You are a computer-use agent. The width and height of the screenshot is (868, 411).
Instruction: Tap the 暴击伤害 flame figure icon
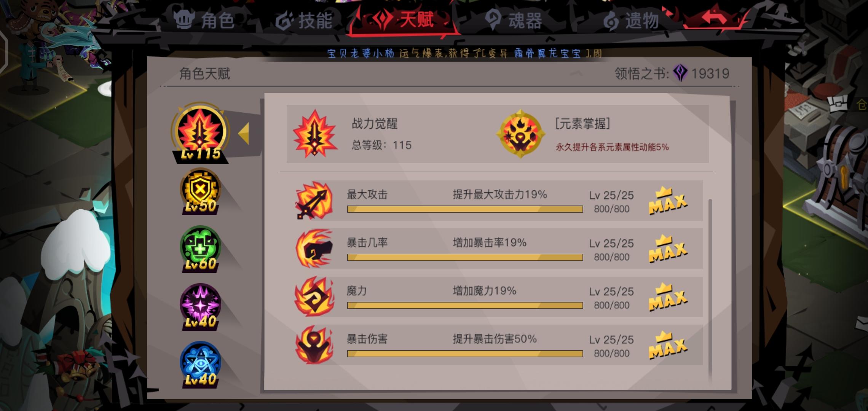(x=314, y=345)
